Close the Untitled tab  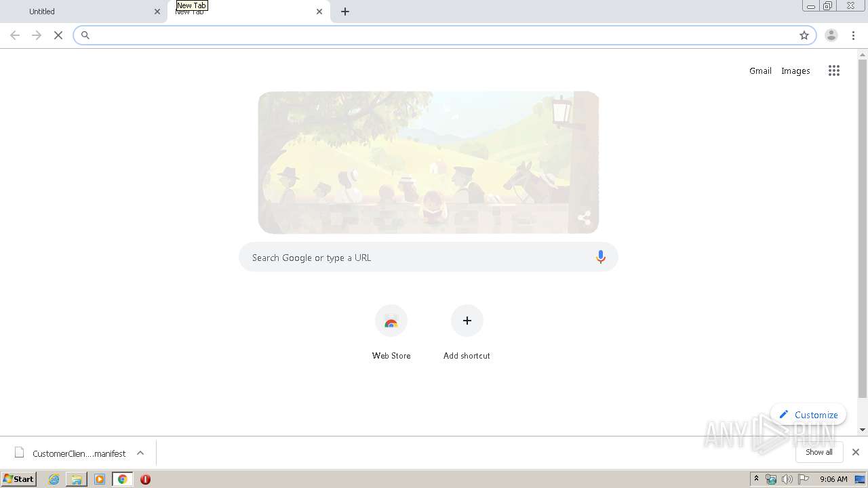click(157, 12)
